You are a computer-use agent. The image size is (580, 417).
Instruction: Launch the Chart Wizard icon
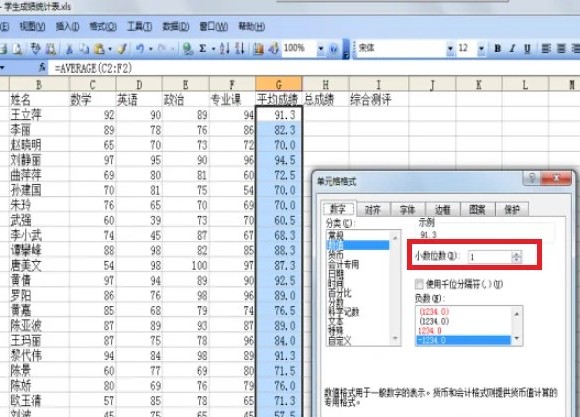pyautogui.click(x=259, y=49)
